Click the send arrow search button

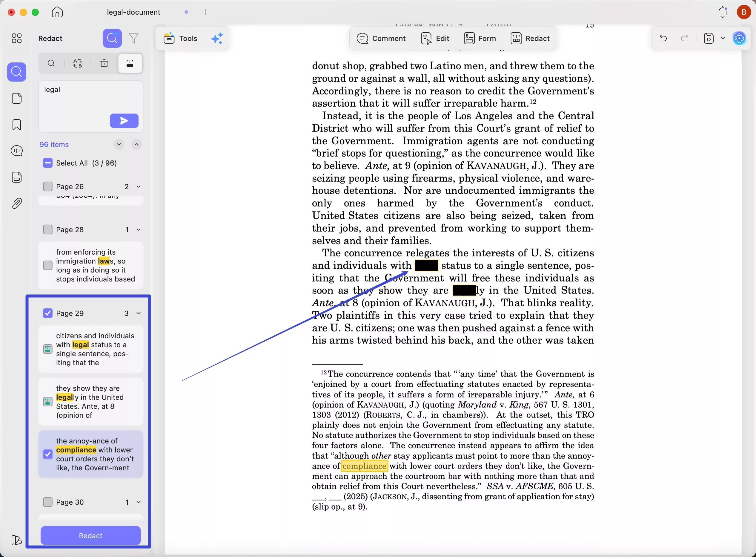click(124, 121)
